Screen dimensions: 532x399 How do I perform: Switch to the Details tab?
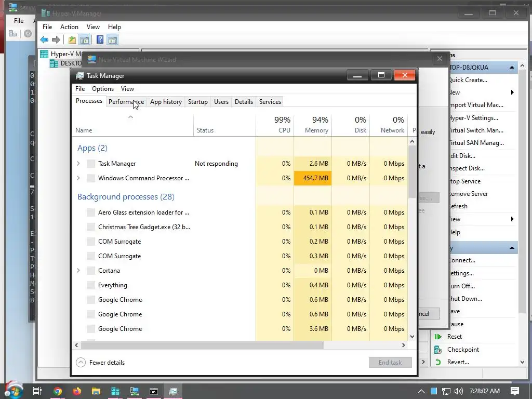tap(244, 102)
